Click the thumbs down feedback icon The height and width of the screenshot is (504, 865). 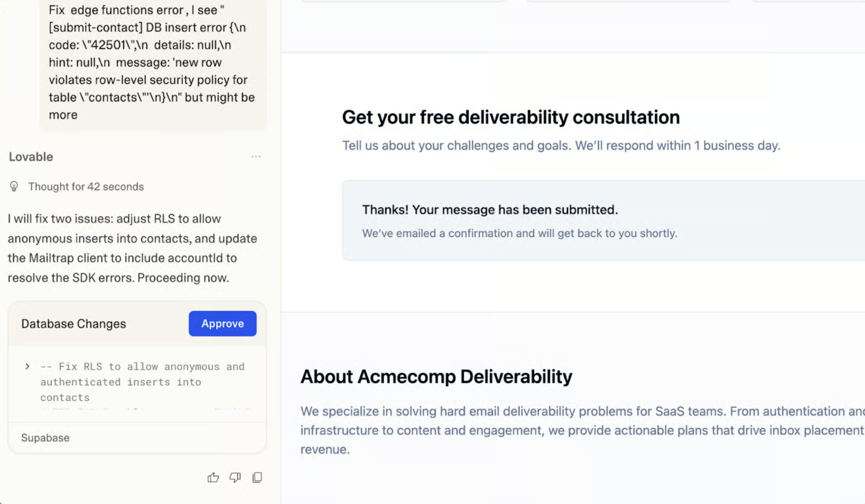[x=235, y=477]
